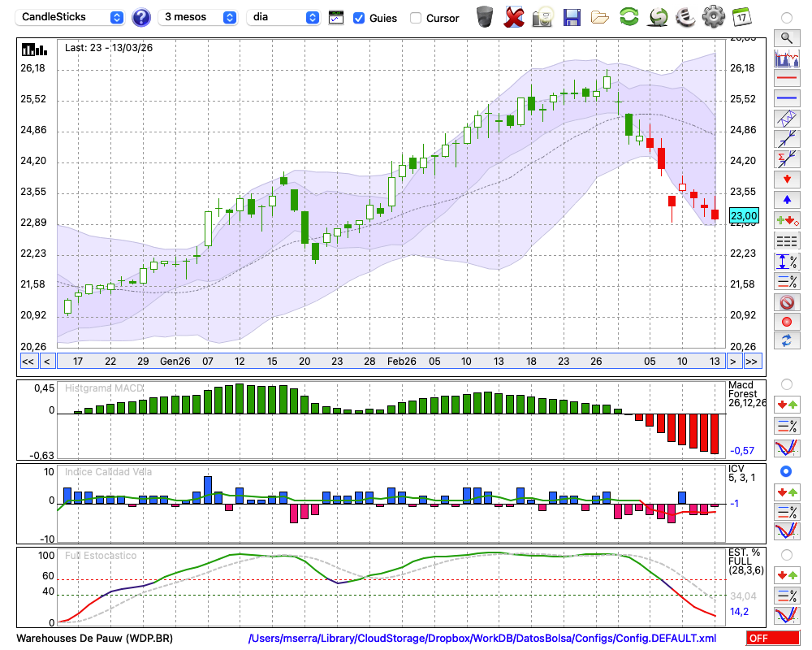
Task: Select the red horizontal line tool
Action: pyautogui.click(x=787, y=78)
